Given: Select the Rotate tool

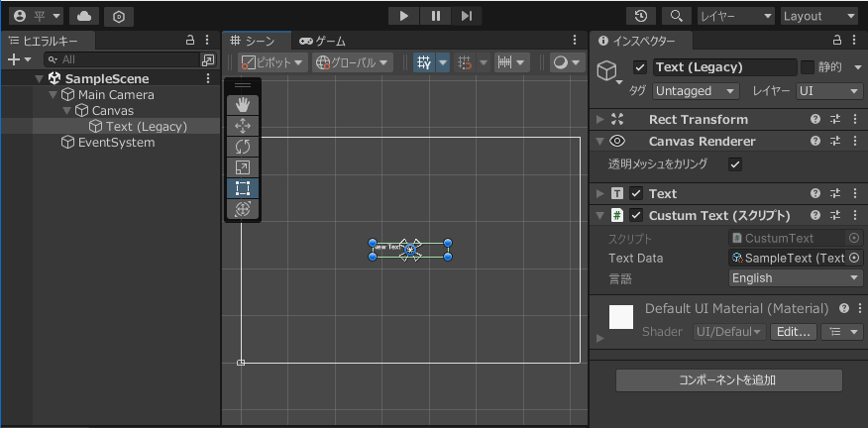Looking at the screenshot, I should coord(243,147).
